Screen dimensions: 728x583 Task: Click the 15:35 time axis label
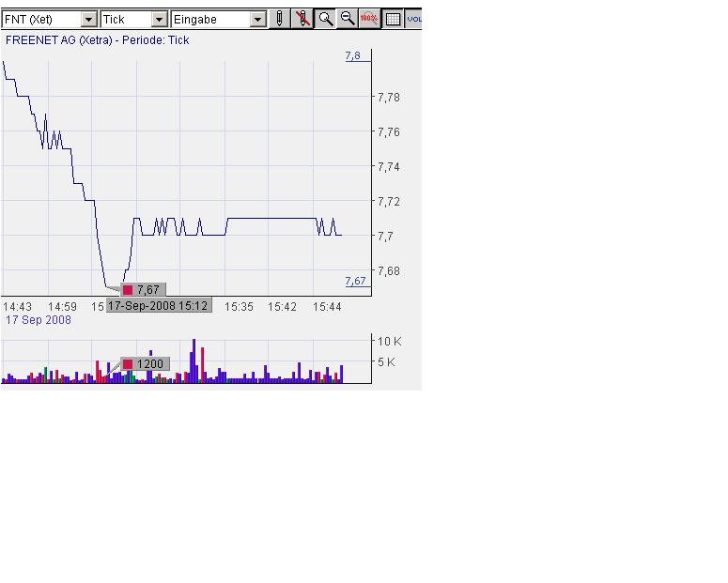coord(240,307)
